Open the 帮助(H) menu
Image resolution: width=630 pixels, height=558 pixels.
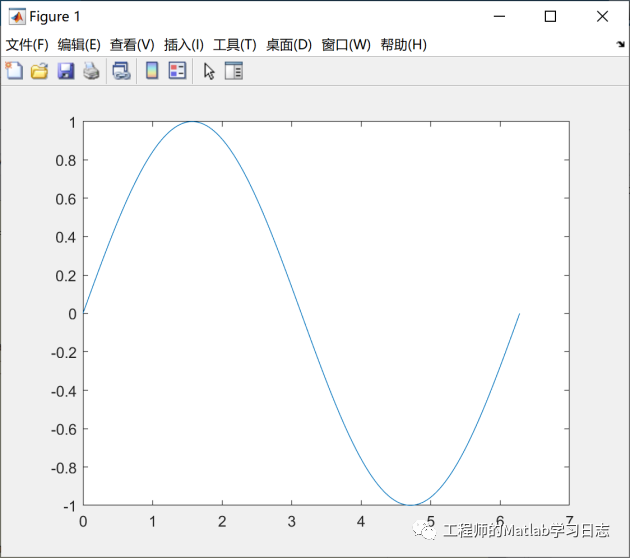pyautogui.click(x=404, y=45)
